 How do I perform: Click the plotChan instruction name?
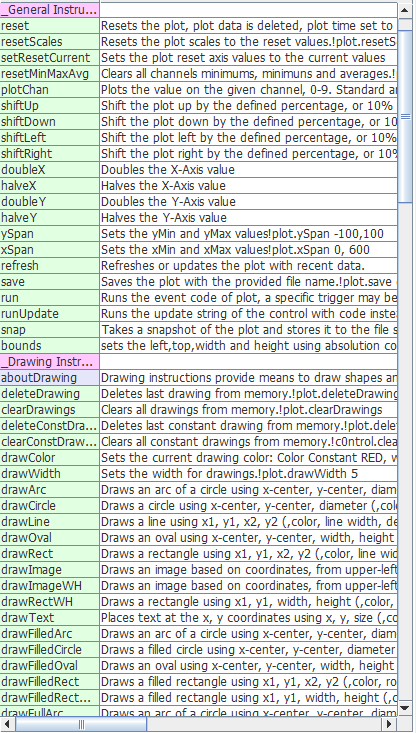point(25,90)
